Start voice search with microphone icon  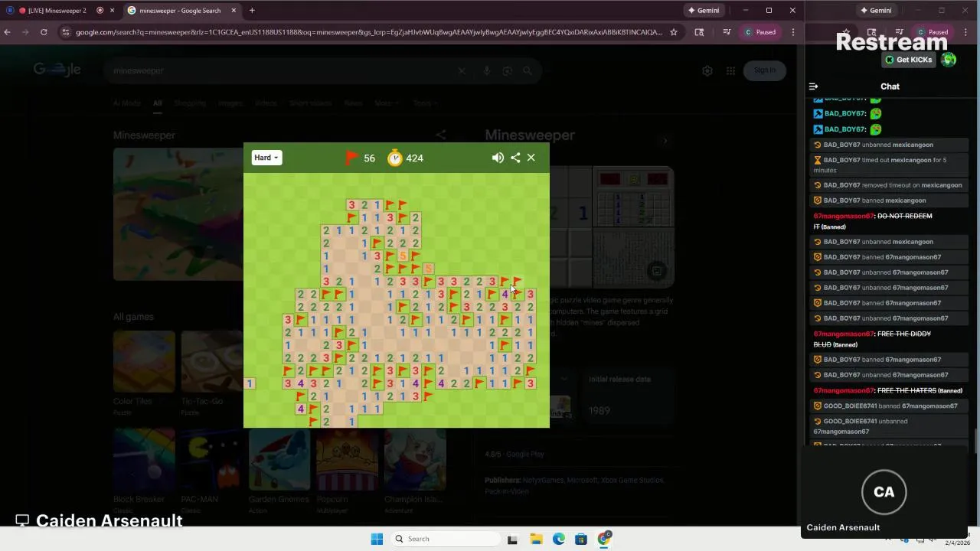pyautogui.click(x=486, y=70)
